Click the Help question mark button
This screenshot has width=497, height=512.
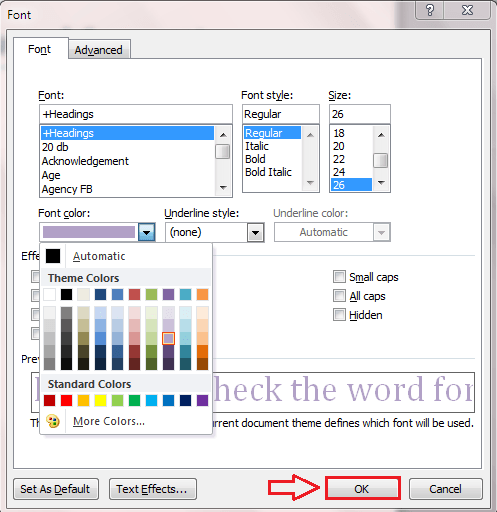pos(430,10)
